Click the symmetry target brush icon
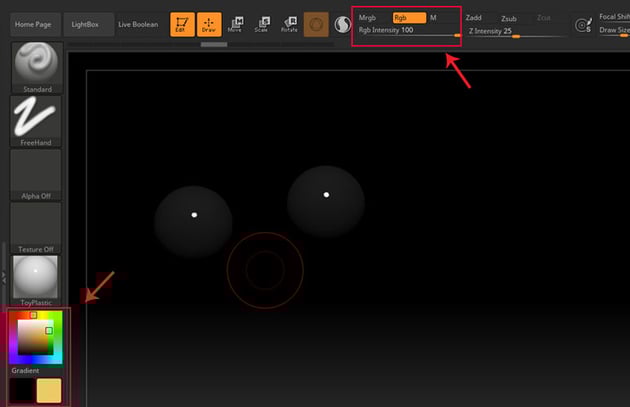 tap(583, 25)
